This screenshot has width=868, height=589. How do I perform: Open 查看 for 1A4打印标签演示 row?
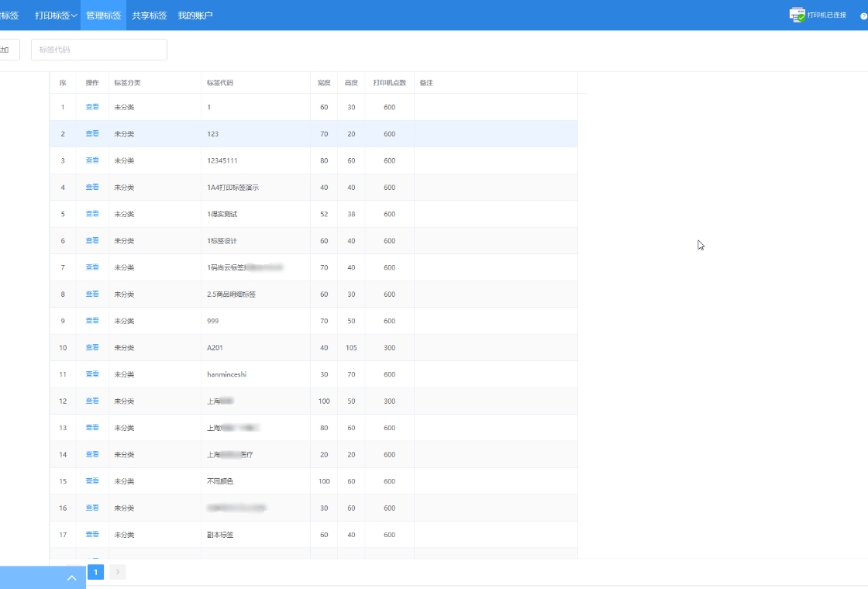tap(92, 187)
